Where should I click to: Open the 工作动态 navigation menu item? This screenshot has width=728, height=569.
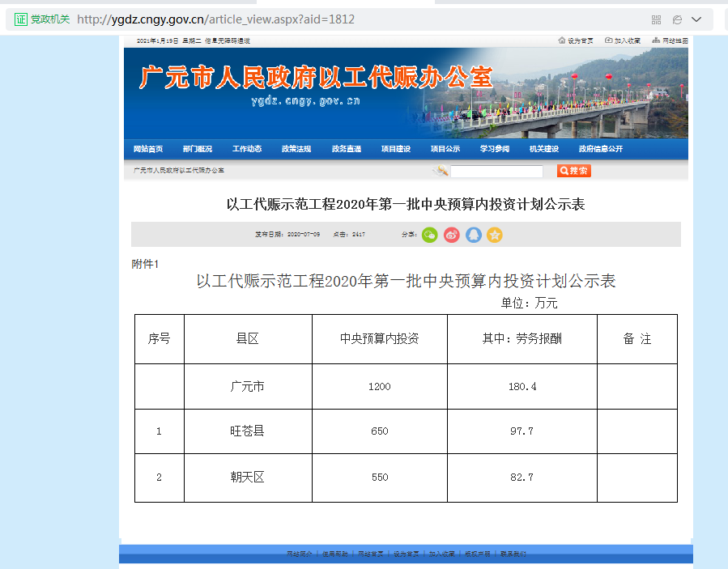tap(247, 149)
